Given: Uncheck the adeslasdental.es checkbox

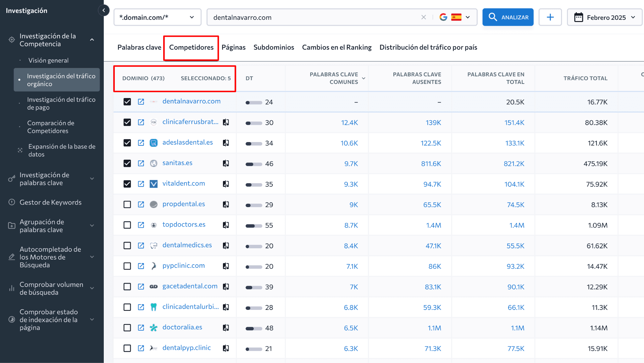Looking at the screenshot, I should click(x=127, y=143).
